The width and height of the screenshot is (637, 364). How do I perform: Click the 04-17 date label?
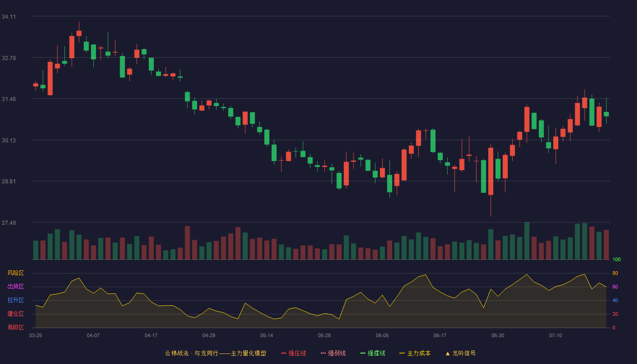151,335
